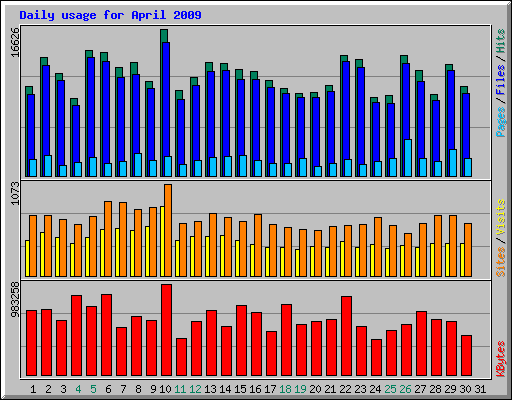Click day label '7' on the x-axis
Image resolution: width=512 pixels, height=400 pixels.
coord(123,389)
